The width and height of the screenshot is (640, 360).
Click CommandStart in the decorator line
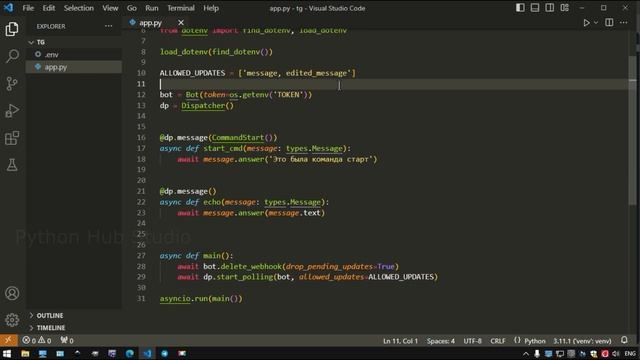point(238,138)
